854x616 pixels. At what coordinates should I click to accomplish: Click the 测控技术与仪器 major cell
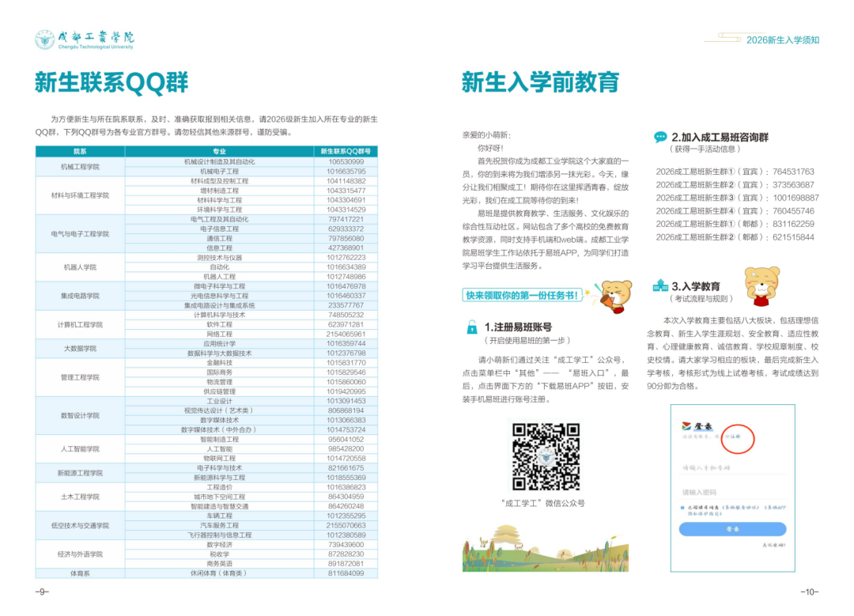(220, 258)
